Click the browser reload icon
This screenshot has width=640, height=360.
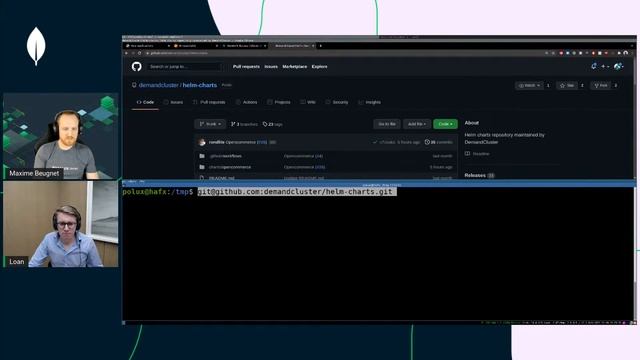[140, 53]
